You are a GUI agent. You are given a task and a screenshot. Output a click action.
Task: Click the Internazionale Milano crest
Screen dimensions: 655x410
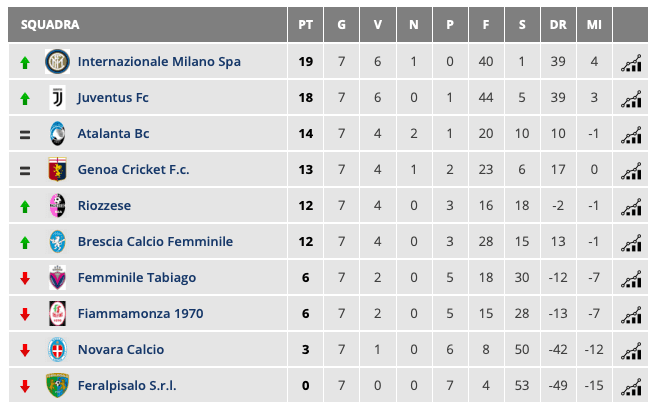pyautogui.click(x=57, y=62)
